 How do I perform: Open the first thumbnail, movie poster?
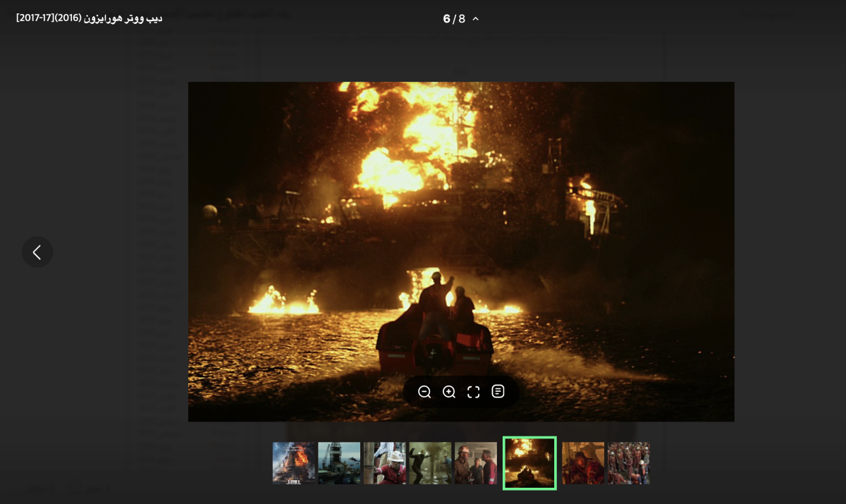coord(294,463)
